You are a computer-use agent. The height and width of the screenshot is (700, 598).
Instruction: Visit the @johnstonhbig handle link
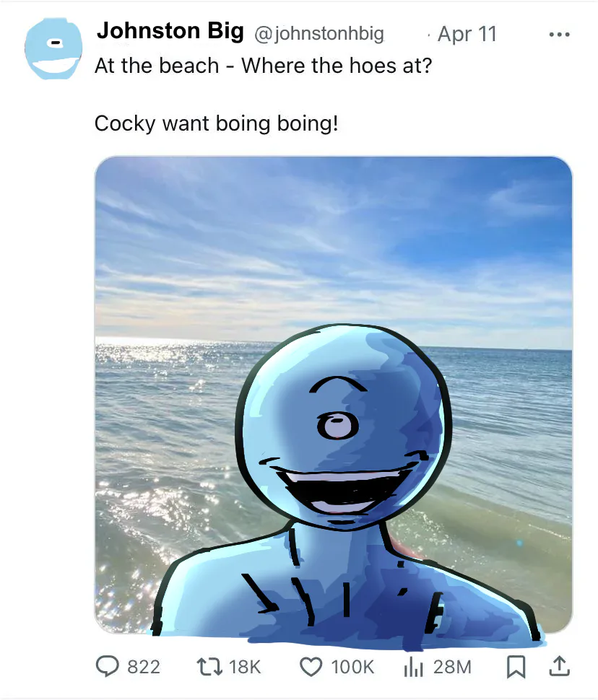click(x=319, y=33)
